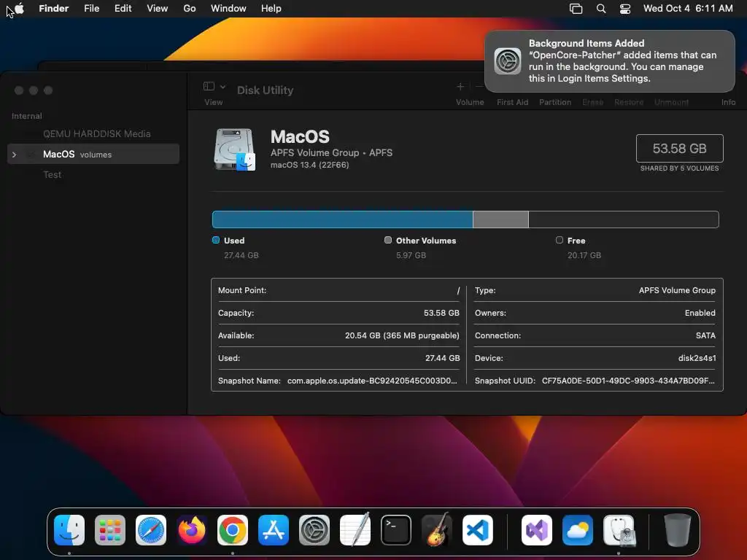
Task: Open the Help menu
Action: (x=271, y=9)
